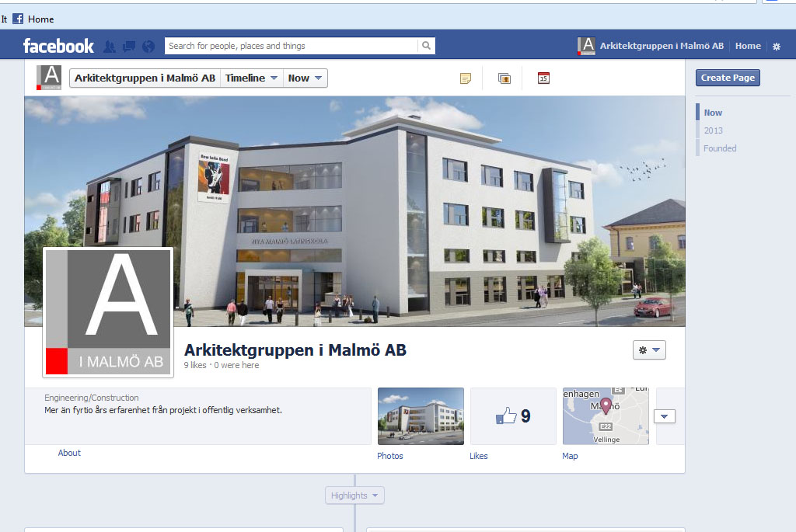
Task: Click the Create Page button
Action: [727, 78]
